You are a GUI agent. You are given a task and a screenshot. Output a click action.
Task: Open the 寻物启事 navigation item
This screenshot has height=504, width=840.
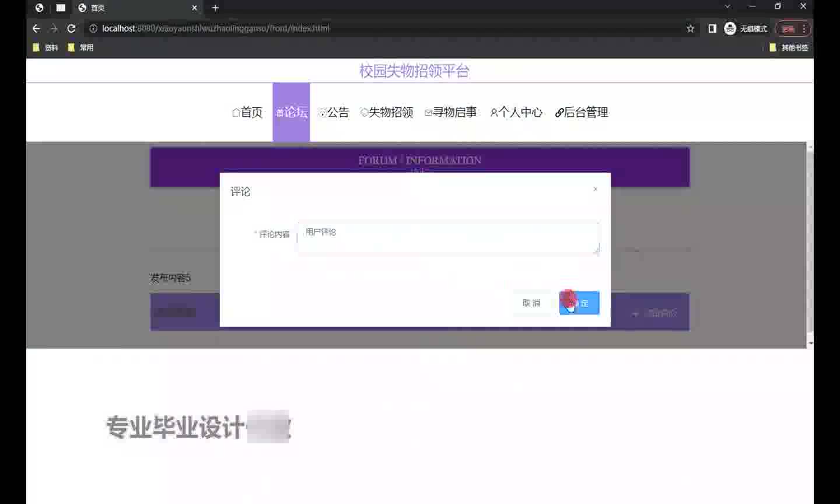[x=451, y=112]
